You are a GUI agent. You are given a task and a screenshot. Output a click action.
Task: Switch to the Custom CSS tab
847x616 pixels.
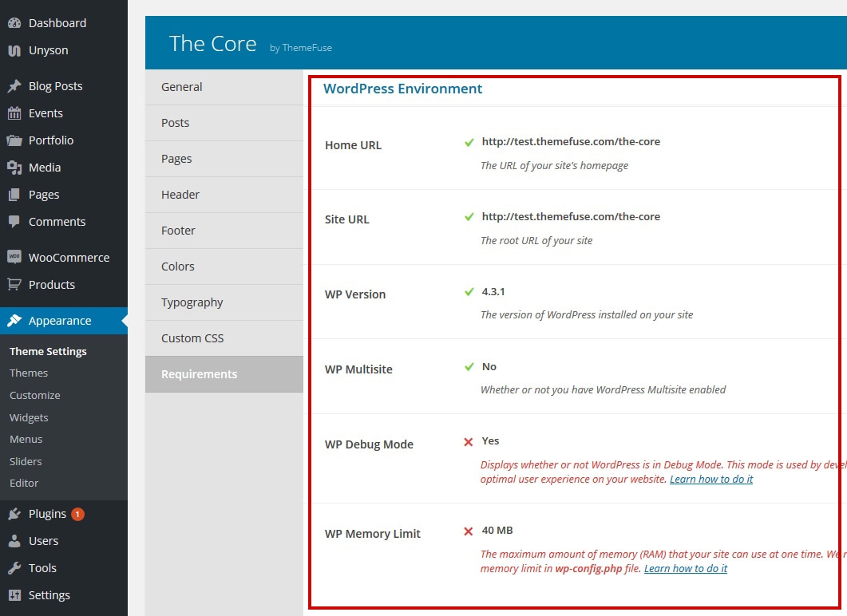coord(224,338)
